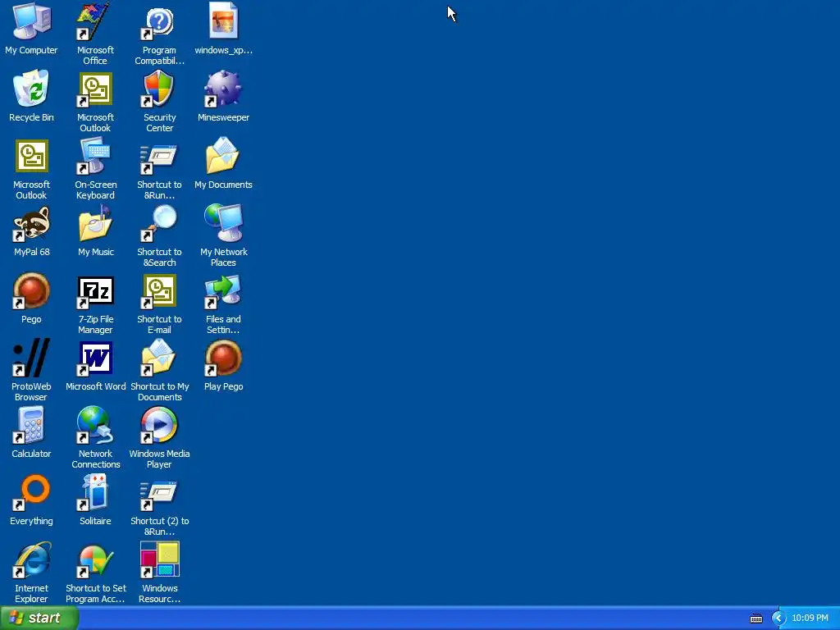Open the Recycle Bin icon

point(32,89)
